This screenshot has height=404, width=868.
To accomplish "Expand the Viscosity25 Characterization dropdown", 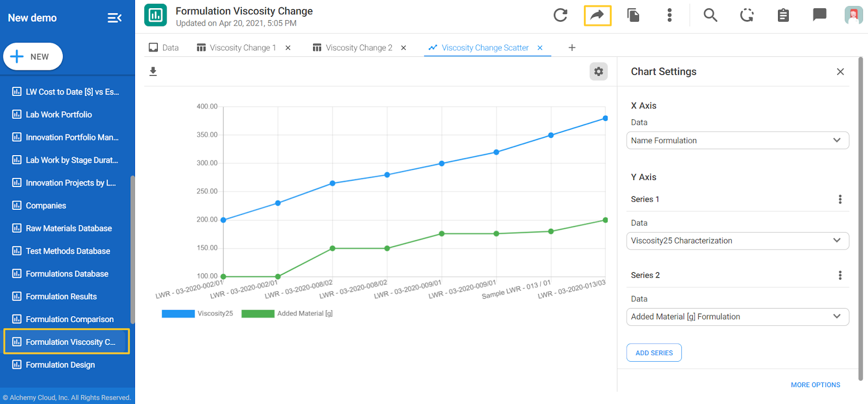I will (x=738, y=241).
